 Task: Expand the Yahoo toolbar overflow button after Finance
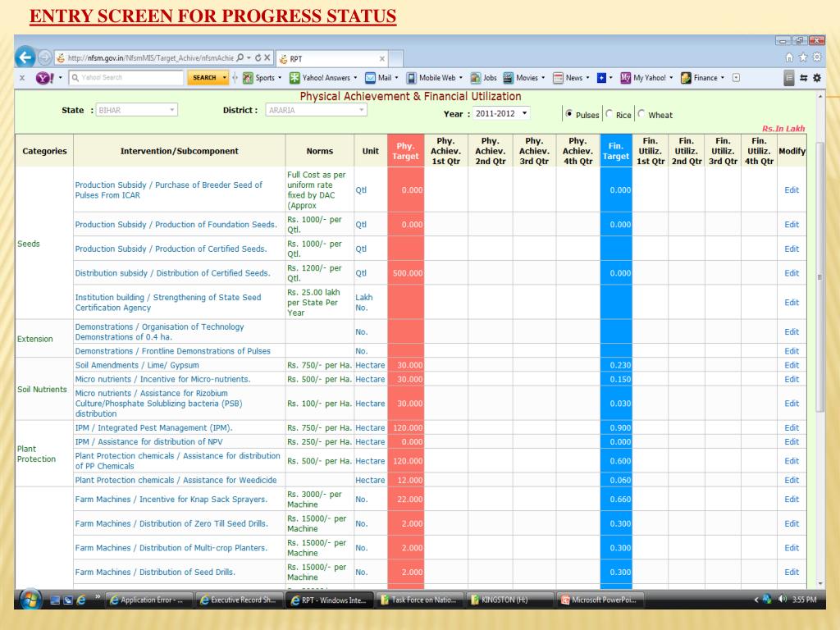tap(736, 78)
